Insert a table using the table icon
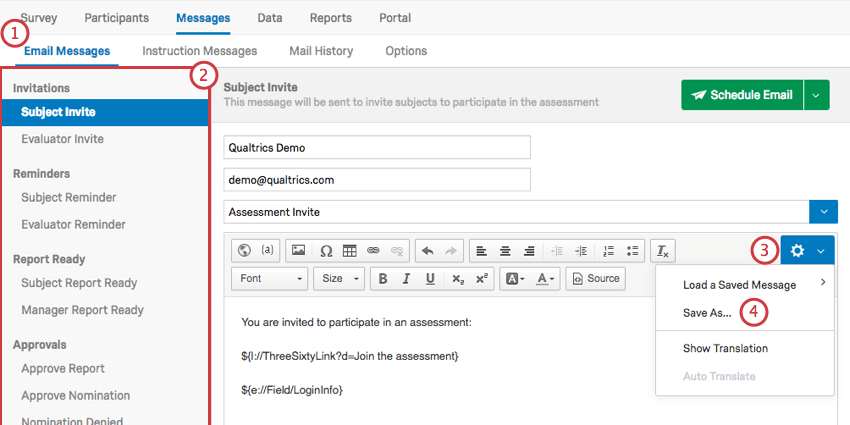Image resolution: width=850 pixels, height=425 pixels. 349,250
